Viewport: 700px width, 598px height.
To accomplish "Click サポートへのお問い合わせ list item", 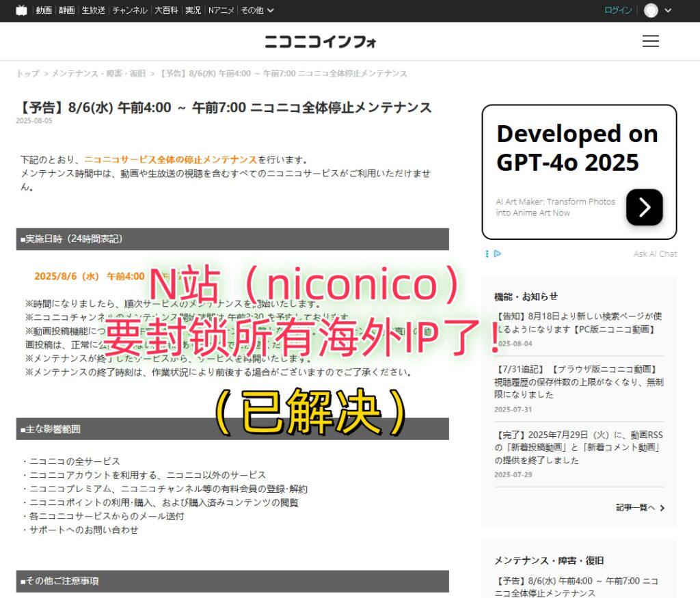I will [x=79, y=530].
